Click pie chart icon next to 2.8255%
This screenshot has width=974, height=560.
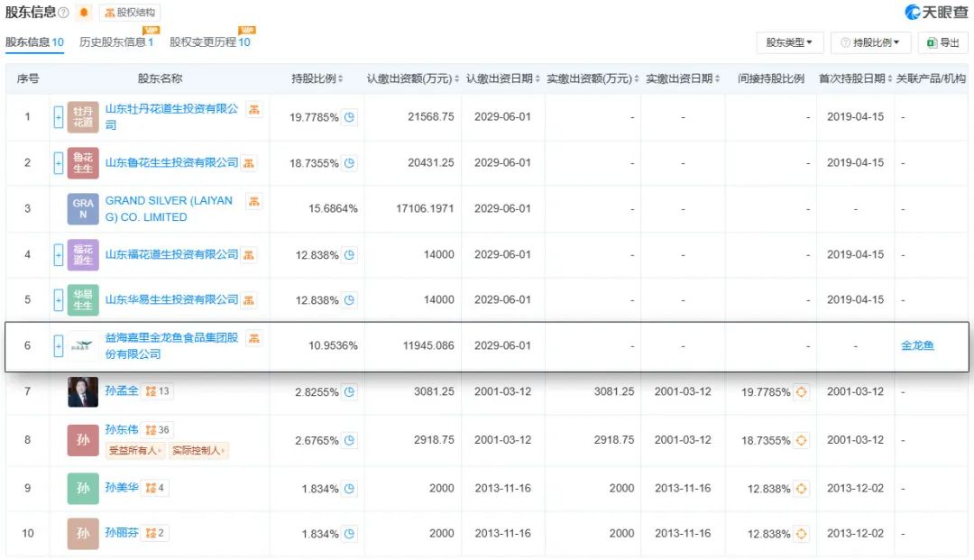[x=350, y=391]
